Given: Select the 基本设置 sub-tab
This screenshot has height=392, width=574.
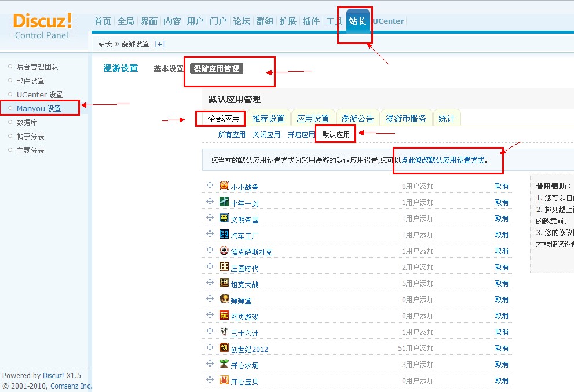Looking at the screenshot, I should pos(169,68).
